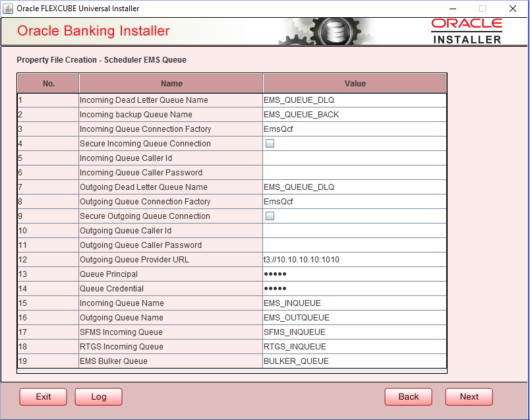The height and width of the screenshot is (420, 530).
Task: Click 'Incoming Queue Connection Factory' cell
Action: pos(171,129)
